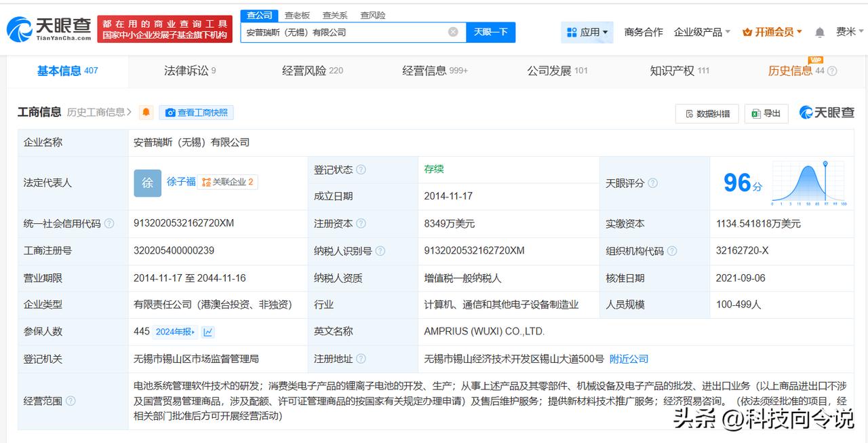
Task: Click the registration number 320205400000239
Action: coord(174,250)
